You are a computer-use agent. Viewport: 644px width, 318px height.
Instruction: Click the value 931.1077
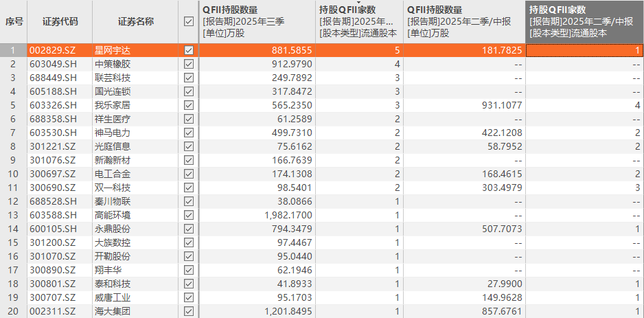(502, 105)
